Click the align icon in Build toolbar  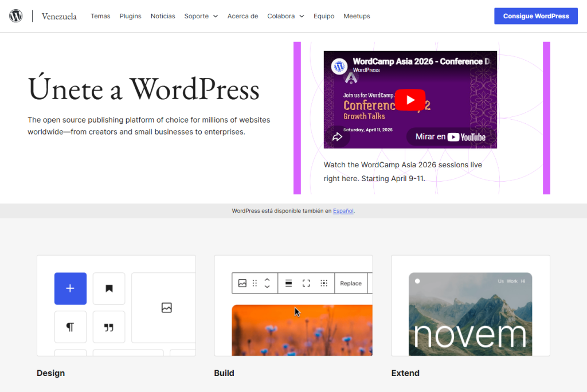[289, 283]
